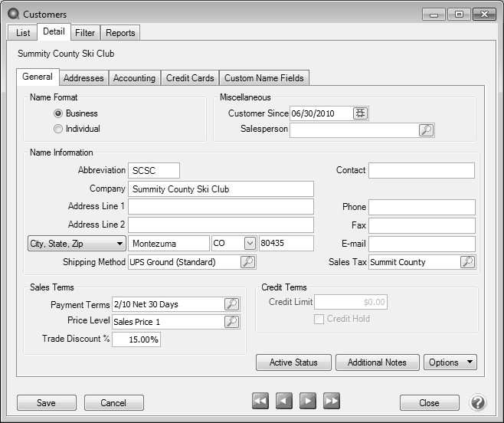Switch to the Accounting tab
The image size is (504, 423).
pos(134,78)
